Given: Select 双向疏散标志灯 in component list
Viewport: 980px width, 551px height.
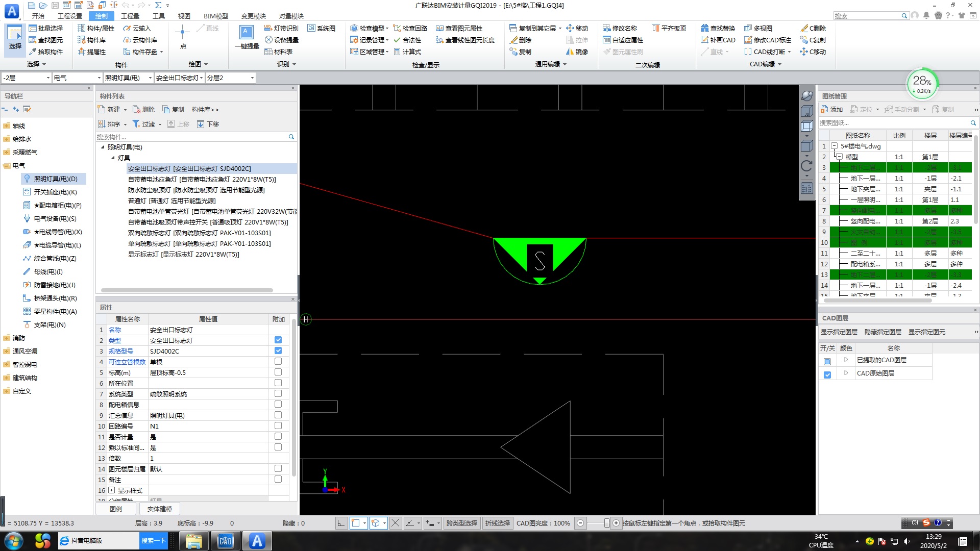Looking at the screenshot, I should 199,233.
